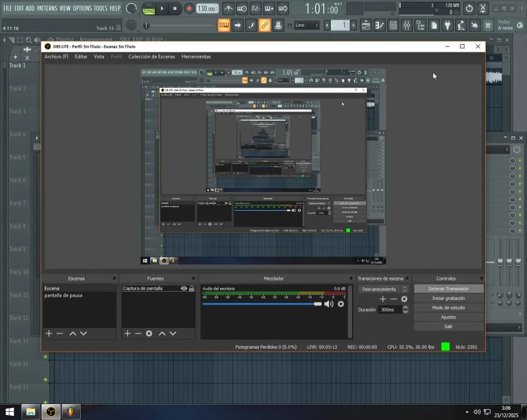Click the 130.000 tempo field
Viewport: 527px width, 420px height.
(x=207, y=8)
